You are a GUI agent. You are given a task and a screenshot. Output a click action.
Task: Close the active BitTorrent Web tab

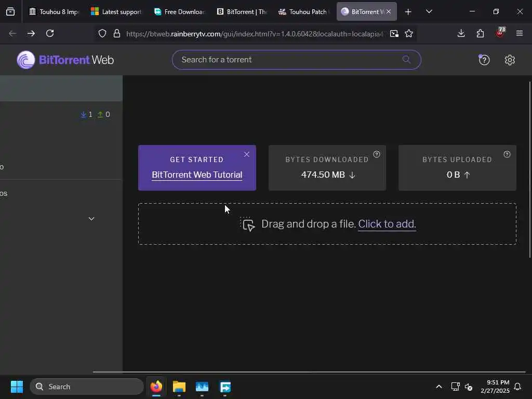click(x=389, y=12)
